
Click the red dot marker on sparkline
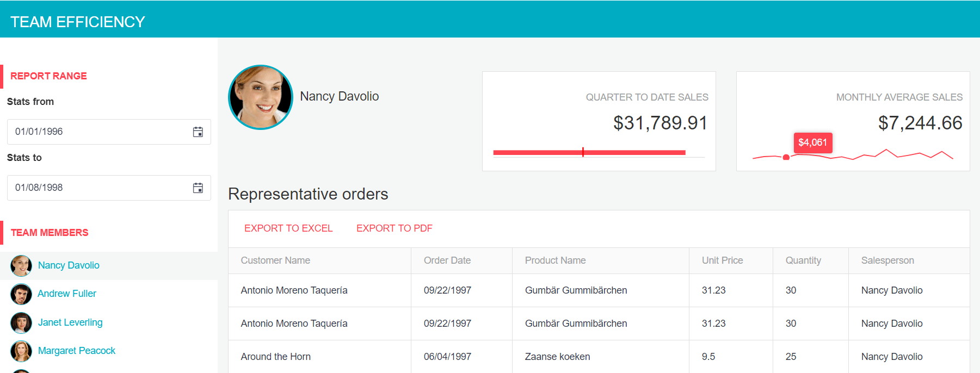pos(786,157)
